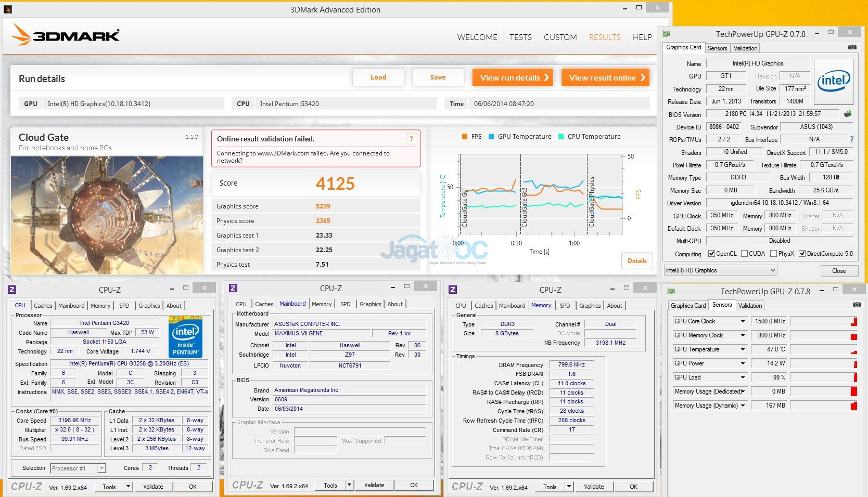
Task: Enable the CUDA checkbox
Action: 744,254
